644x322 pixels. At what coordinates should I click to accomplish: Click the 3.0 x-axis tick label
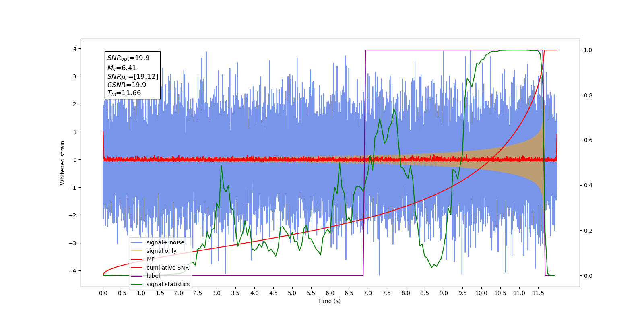click(x=217, y=293)
